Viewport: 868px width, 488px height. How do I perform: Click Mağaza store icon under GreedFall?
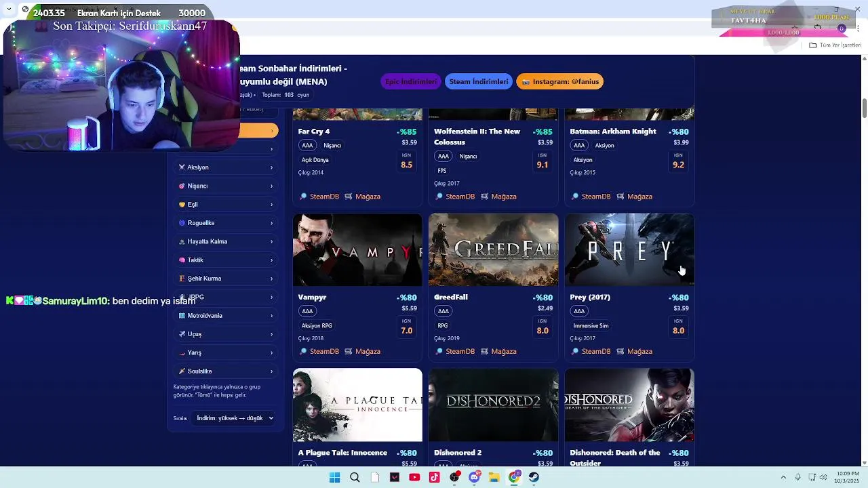pyautogui.click(x=485, y=351)
